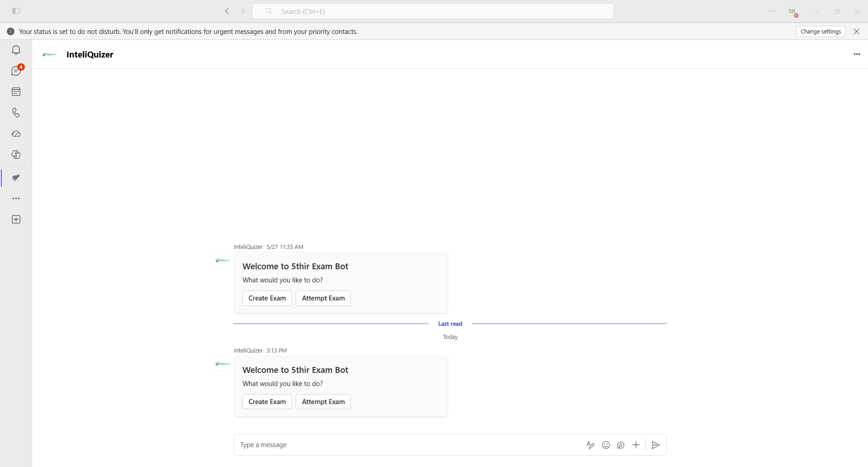The width and height of the screenshot is (868, 467).
Task: Click the InteliQuizer avatar on 3:13 PM message
Action: coord(222,364)
